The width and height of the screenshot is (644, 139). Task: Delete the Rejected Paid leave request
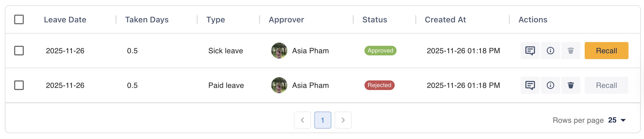click(571, 85)
